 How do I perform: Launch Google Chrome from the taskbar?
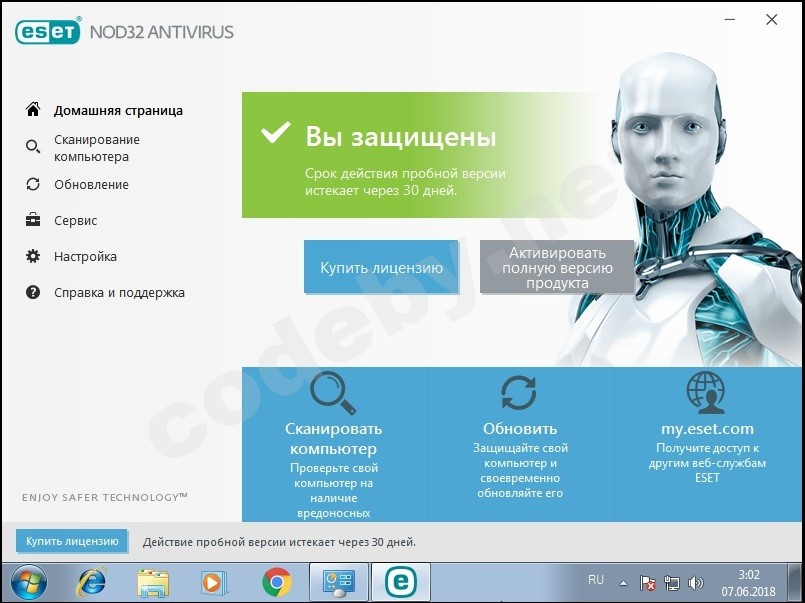click(277, 582)
